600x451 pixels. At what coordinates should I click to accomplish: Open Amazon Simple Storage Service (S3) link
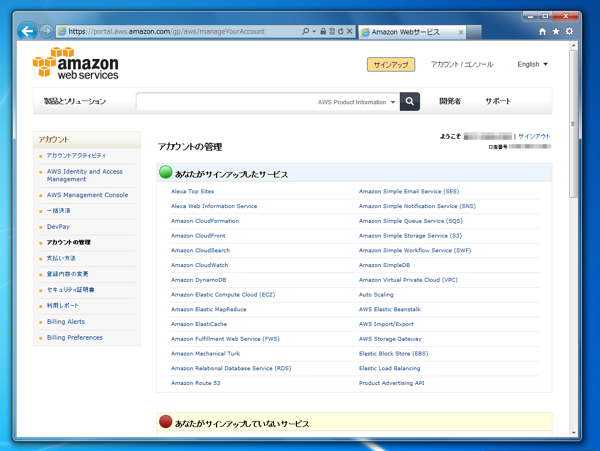click(410, 236)
